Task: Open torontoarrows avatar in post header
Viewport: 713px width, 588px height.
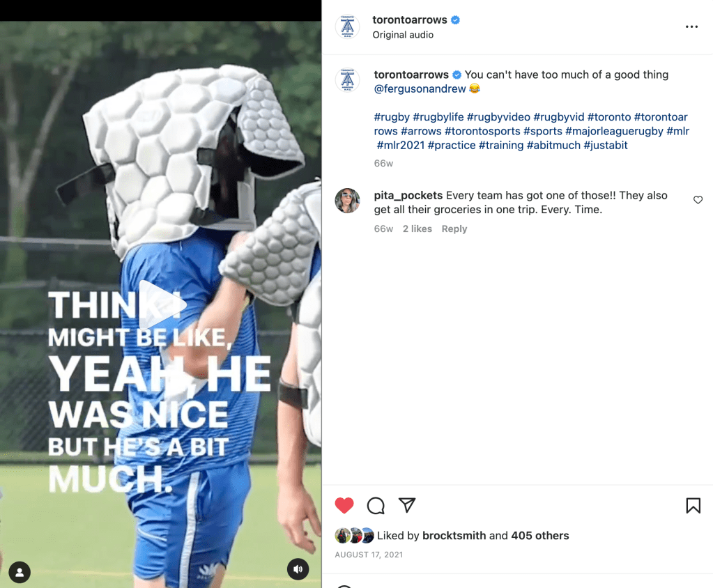Action: (x=347, y=26)
